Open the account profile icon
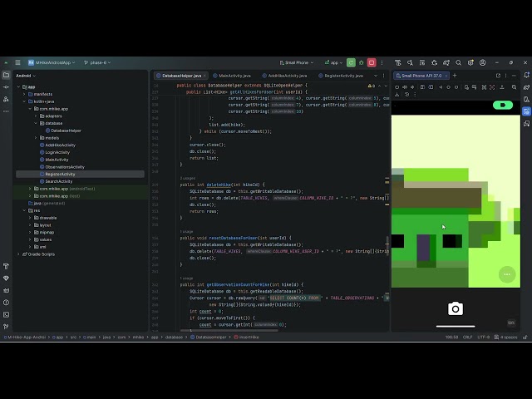Screen dimensions: 532x399 [482, 62]
